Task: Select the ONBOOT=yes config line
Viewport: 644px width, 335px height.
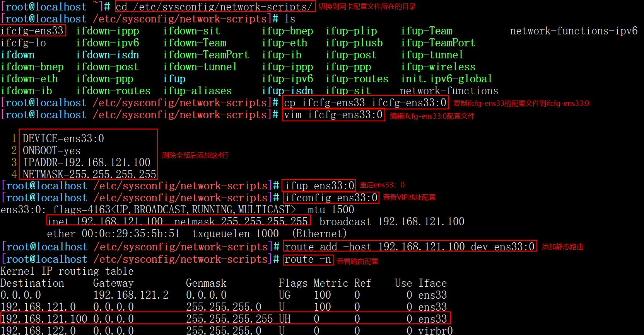Action: (52, 150)
